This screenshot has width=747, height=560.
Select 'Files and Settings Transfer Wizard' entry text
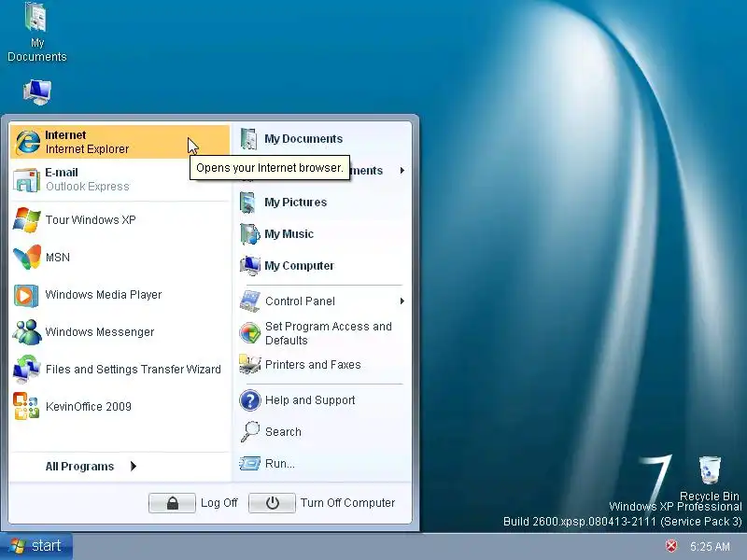[134, 369]
